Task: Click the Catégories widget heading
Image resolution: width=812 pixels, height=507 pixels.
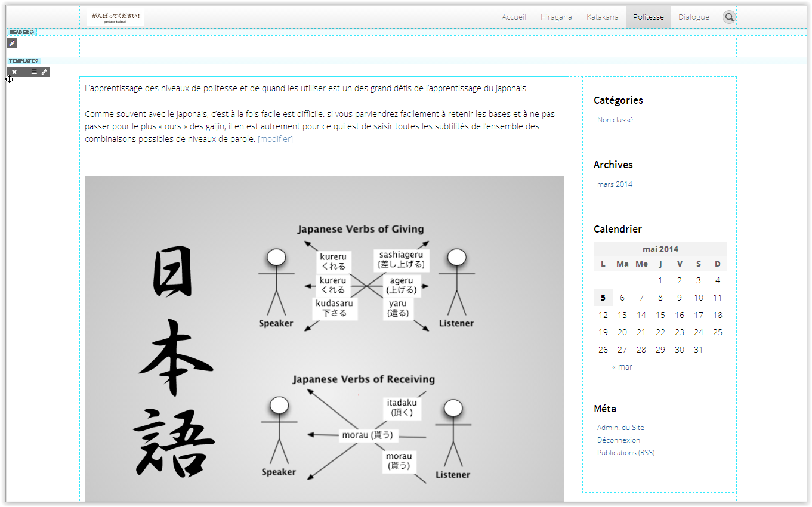Action: pyautogui.click(x=618, y=100)
